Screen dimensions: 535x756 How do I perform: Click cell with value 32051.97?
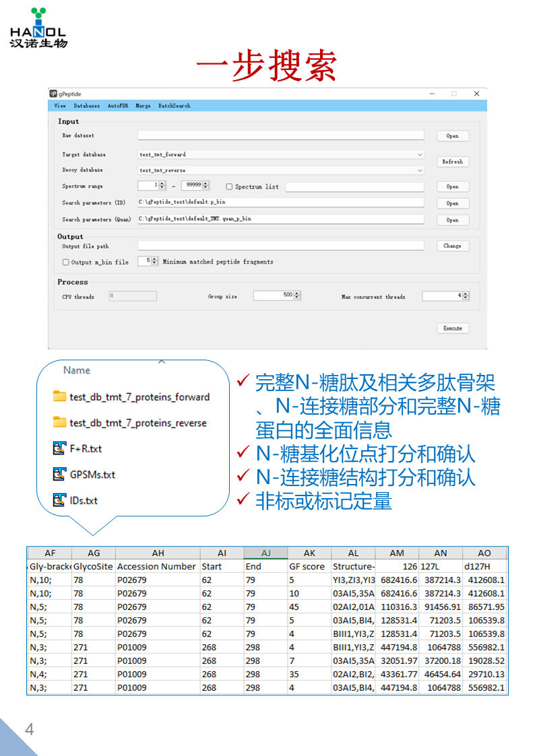click(x=397, y=661)
